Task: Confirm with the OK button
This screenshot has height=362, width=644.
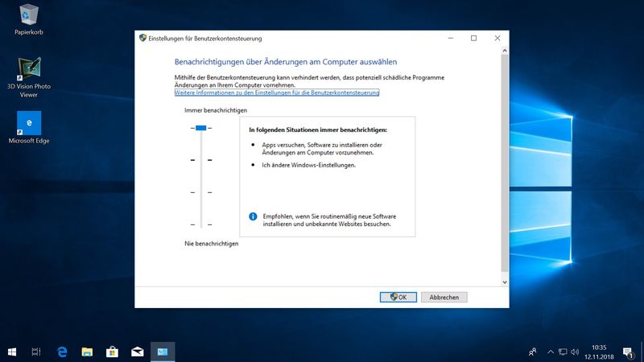Action: [398, 297]
